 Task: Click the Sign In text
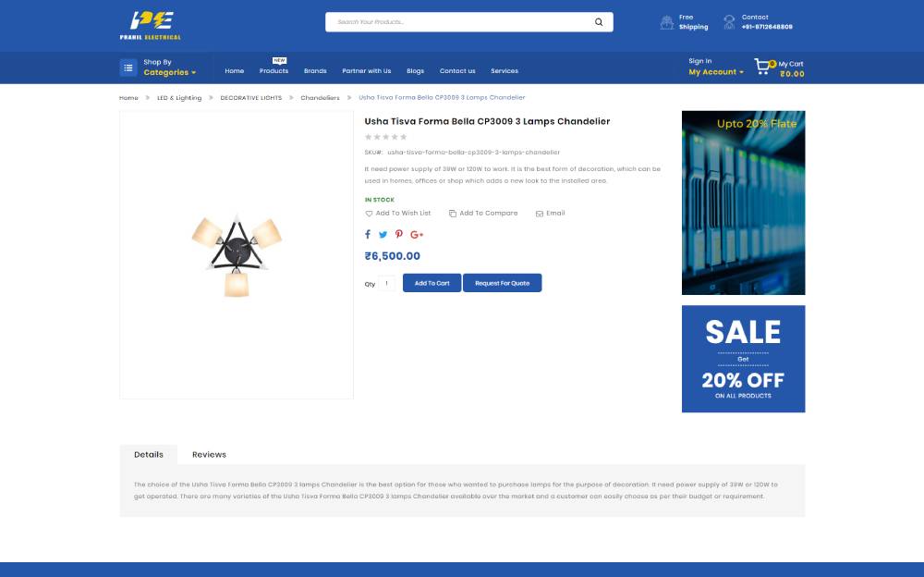pos(700,61)
